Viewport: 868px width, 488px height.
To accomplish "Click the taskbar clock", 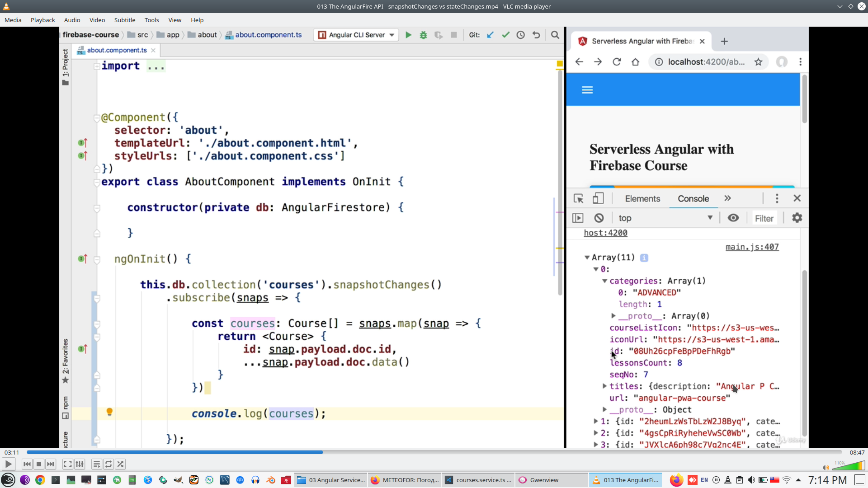I will tap(827, 480).
